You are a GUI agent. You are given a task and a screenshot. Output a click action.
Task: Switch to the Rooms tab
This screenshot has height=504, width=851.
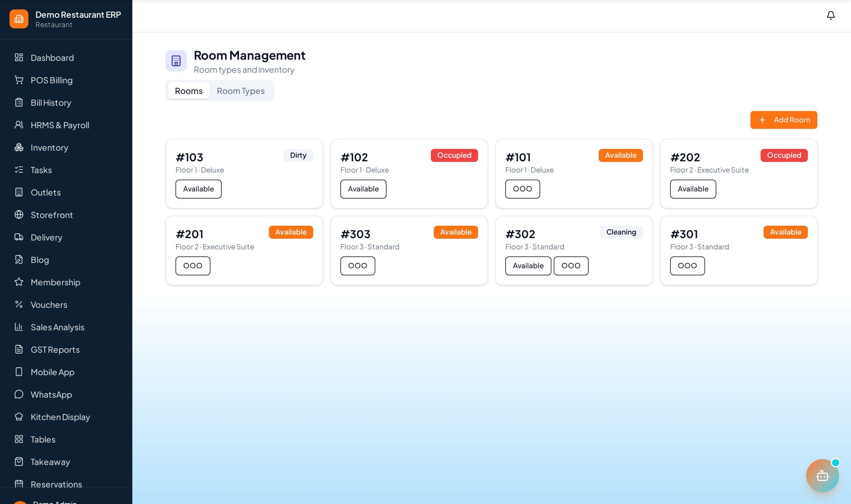[189, 91]
